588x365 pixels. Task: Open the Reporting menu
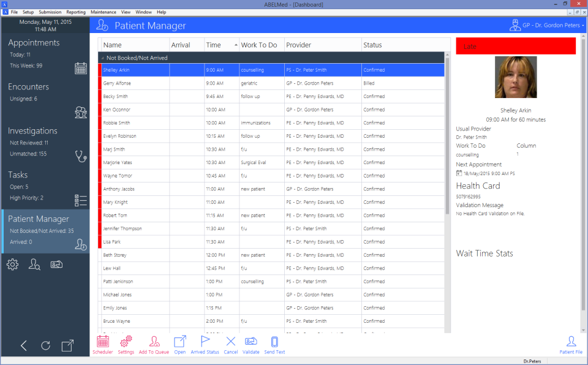(x=75, y=12)
